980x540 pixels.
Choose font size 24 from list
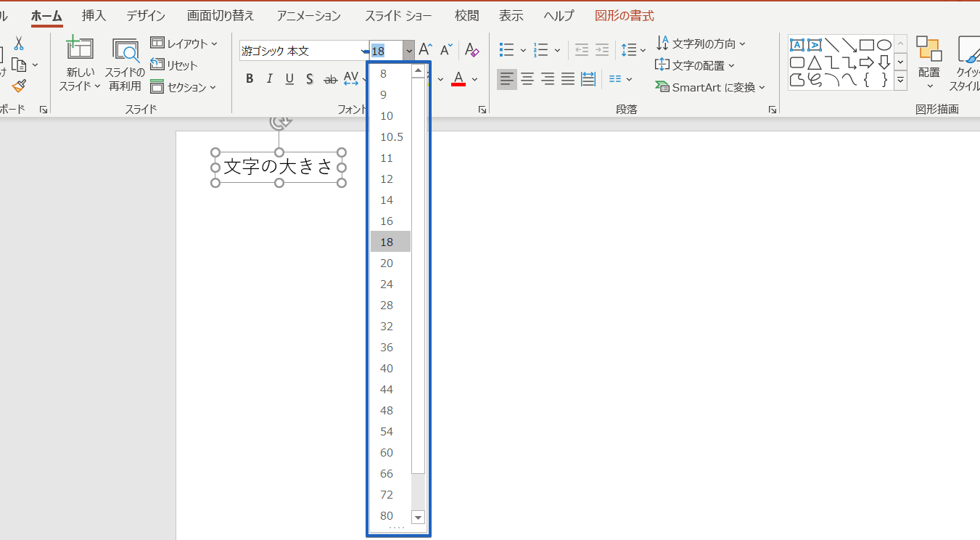[x=390, y=284]
